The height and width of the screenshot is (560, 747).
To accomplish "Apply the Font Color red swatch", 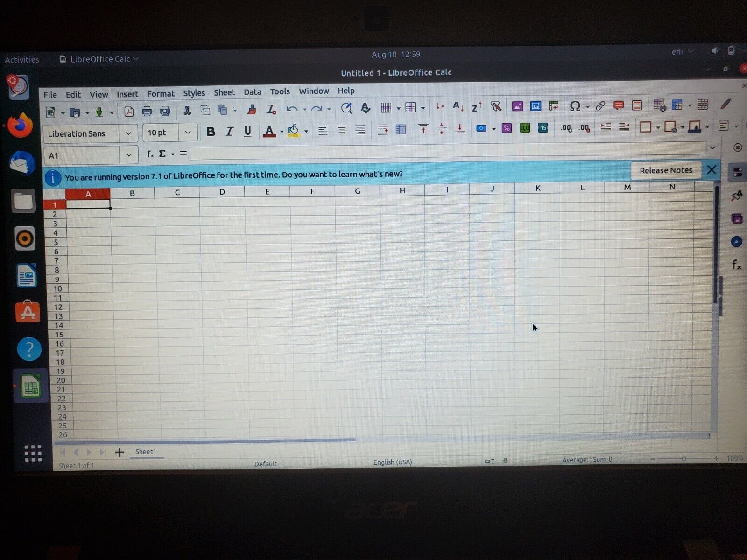I will (x=269, y=132).
